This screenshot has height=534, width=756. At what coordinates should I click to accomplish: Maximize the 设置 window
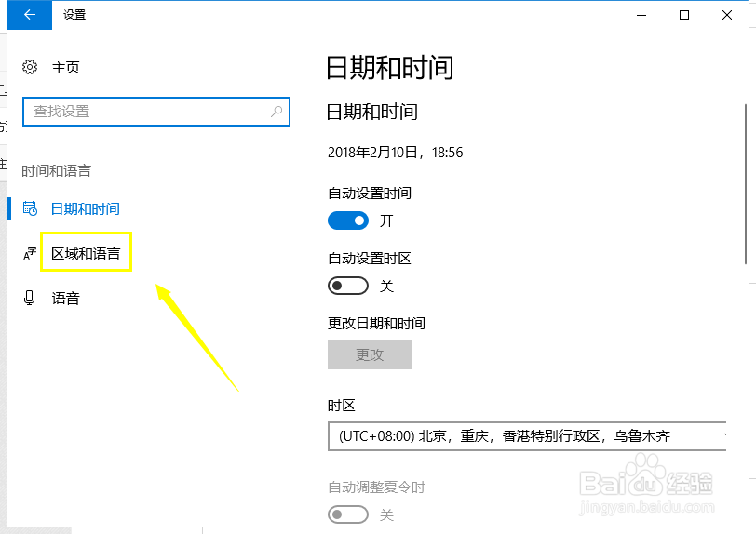pos(683,15)
